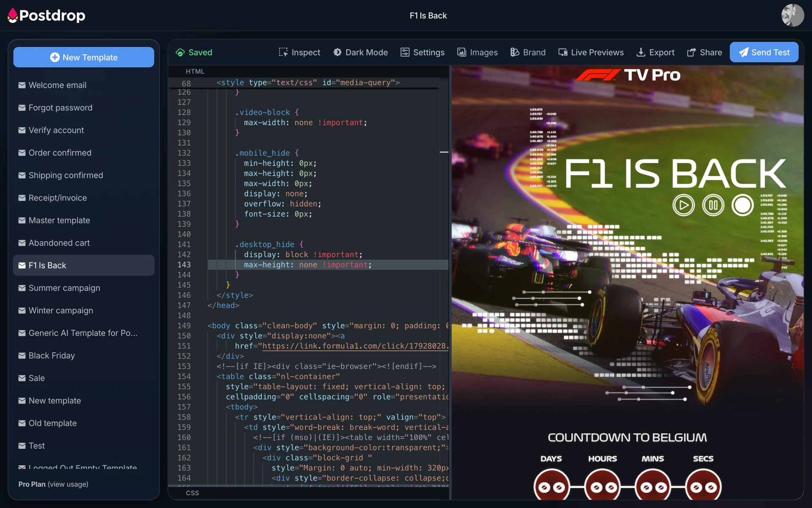Click the Inspect cursor icon
The width and height of the screenshot is (812, 508).
(283, 52)
